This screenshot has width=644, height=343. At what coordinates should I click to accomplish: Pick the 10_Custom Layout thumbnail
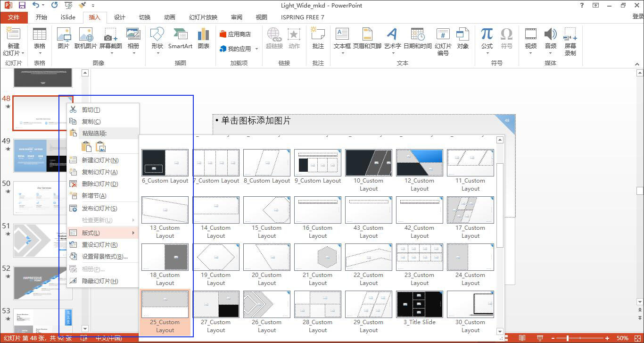coord(368,163)
